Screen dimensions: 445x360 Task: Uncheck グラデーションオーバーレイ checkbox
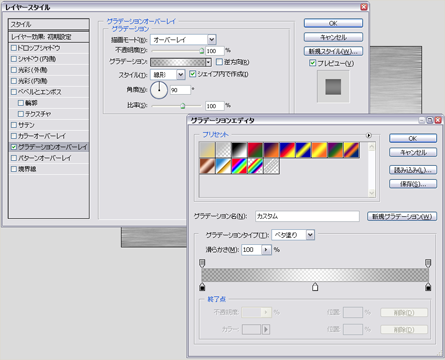[14, 147]
